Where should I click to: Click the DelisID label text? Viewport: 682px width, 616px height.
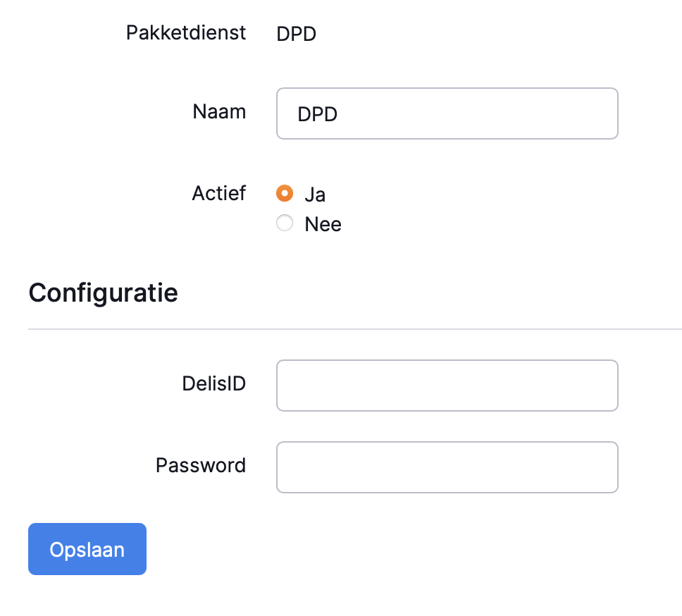pos(213,383)
